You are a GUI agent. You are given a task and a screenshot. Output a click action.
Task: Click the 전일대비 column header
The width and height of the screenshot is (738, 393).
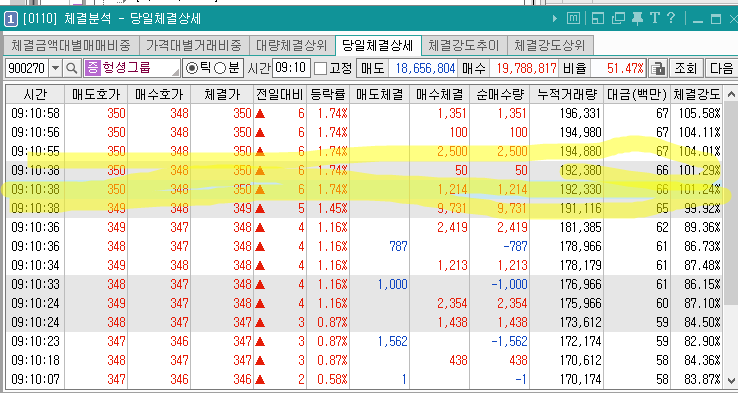[x=280, y=95]
